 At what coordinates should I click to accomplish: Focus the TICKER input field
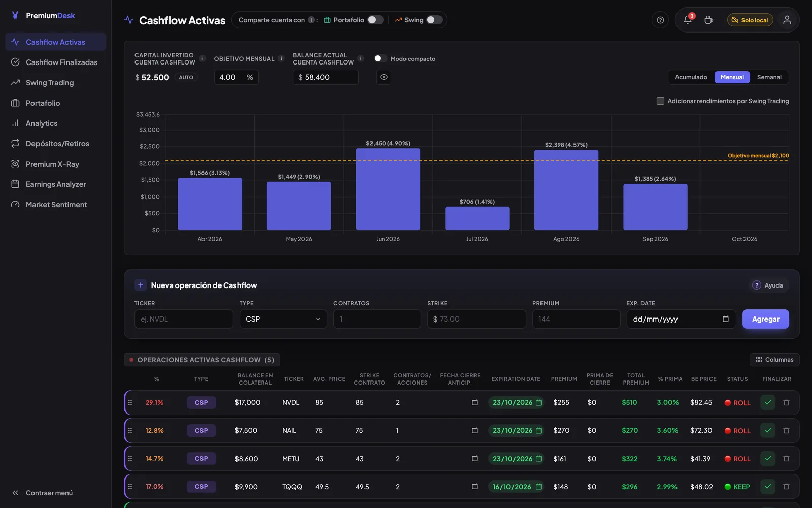184,319
